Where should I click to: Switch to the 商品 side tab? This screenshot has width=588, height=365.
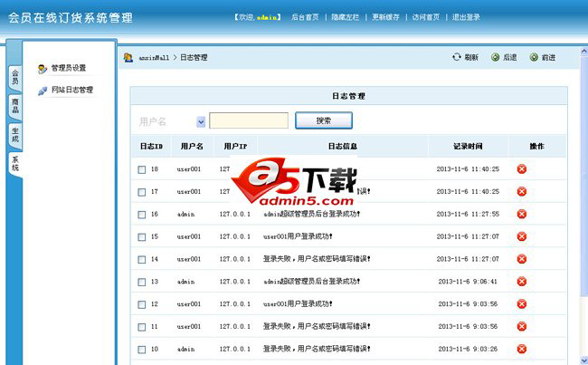[x=15, y=107]
